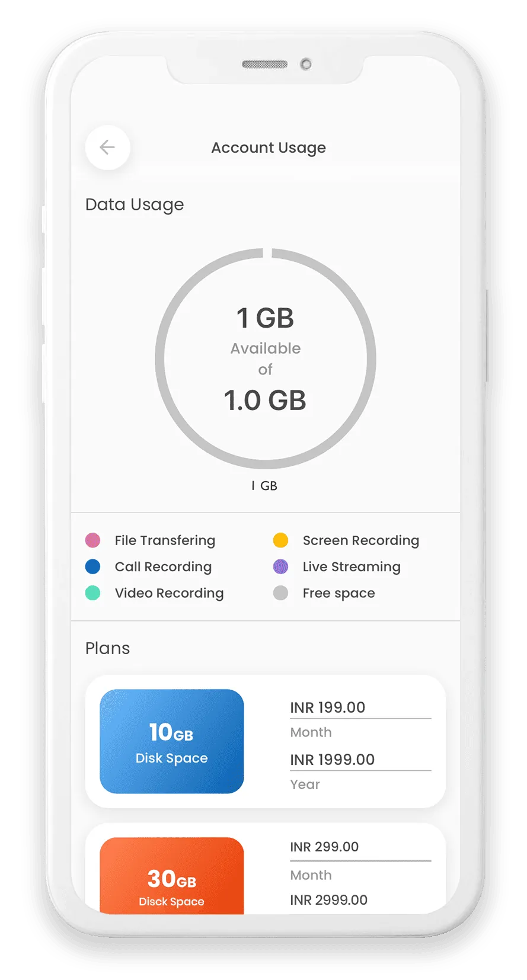Viewport: 527px width, 980px height.
Task: Tap the Plans section heading
Action: pyautogui.click(x=107, y=648)
